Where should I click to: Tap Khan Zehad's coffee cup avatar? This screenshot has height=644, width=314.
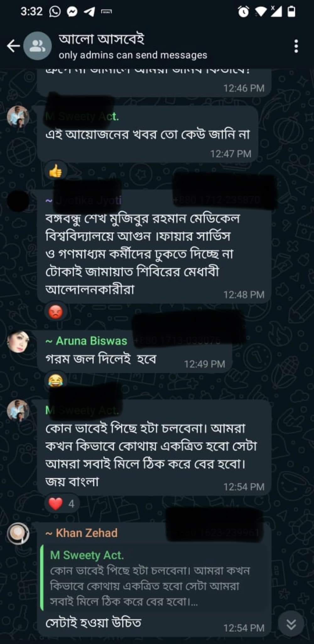click(x=18, y=534)
